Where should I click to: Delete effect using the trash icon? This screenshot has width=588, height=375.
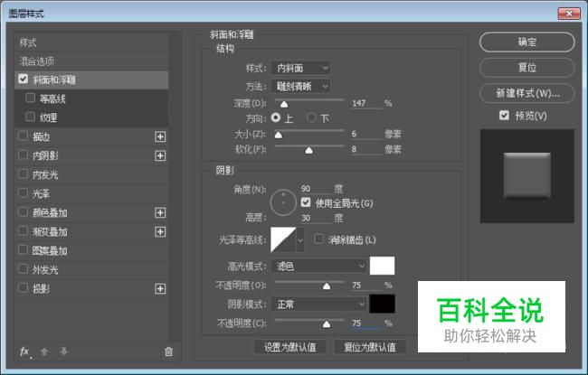tap(169, 352)
